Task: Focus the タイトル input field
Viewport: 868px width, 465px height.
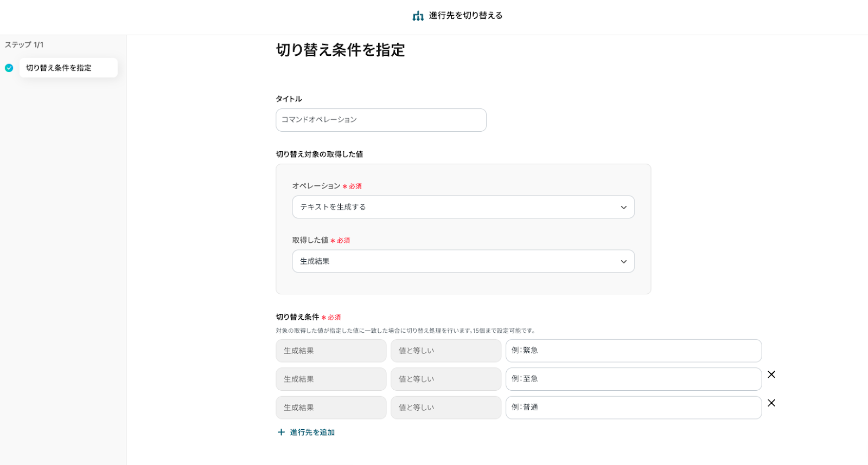Action: point(381,120)
